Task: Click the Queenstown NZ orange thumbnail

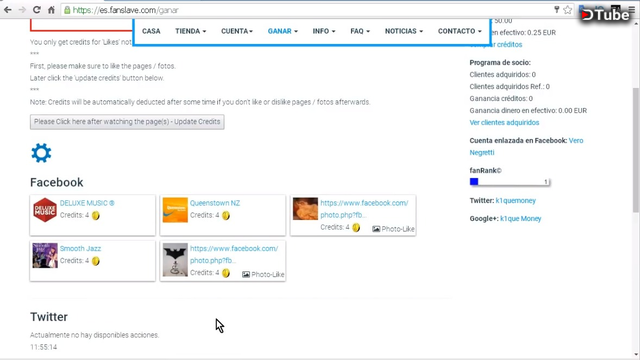Action: [x=175, y=210]
